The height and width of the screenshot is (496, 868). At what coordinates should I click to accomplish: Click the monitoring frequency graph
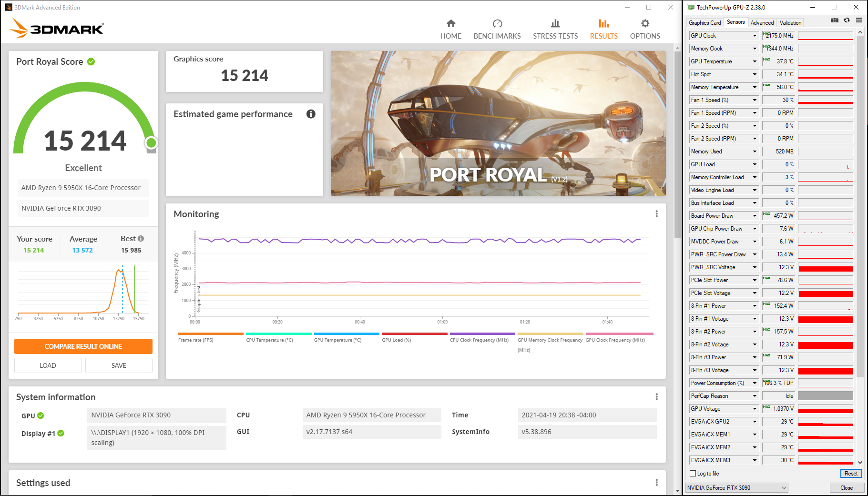point(422,274)
